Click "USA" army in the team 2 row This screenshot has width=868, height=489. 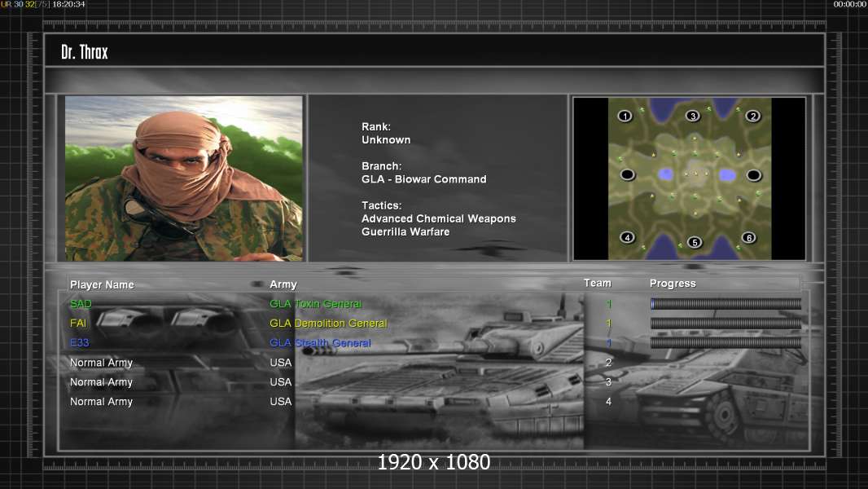coord(281,363)
